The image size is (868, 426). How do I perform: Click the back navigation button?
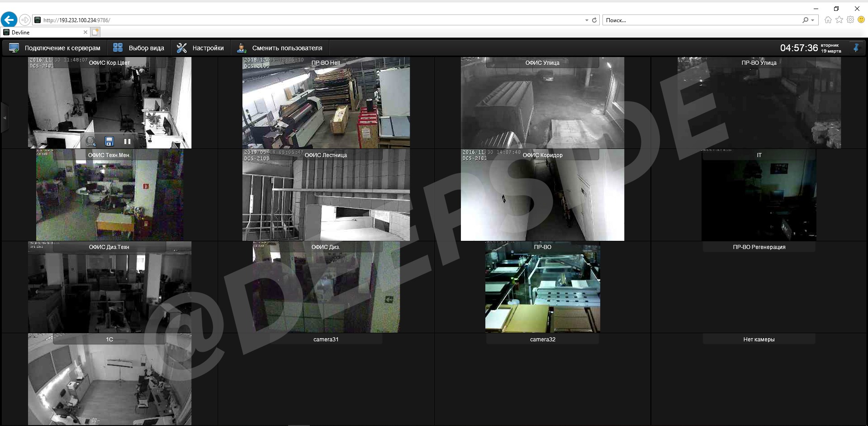click(9, 20)
